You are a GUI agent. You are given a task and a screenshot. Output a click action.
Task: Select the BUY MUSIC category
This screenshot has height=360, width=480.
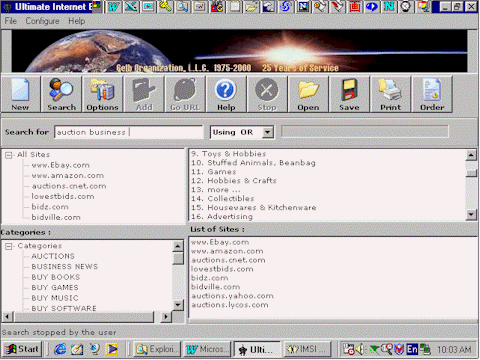click(x=55, y=298)
